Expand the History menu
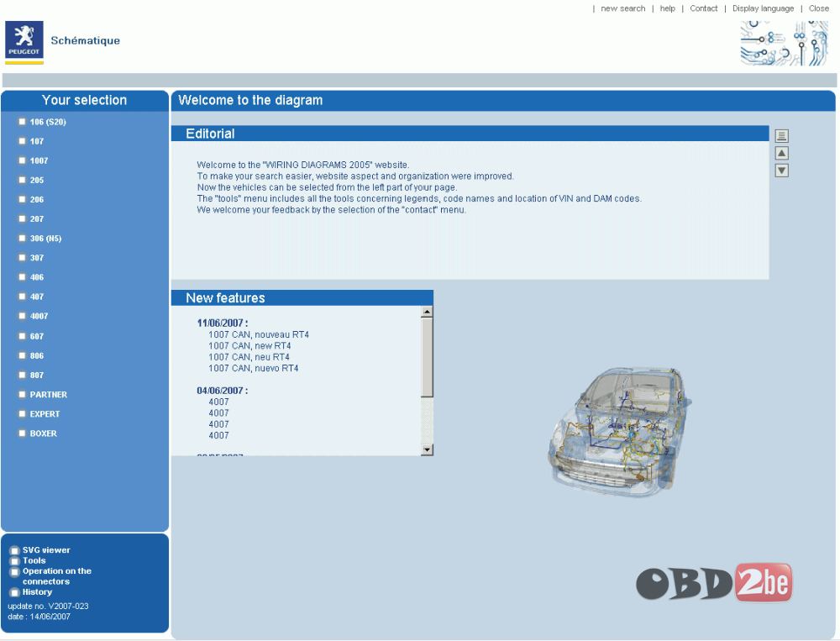Screen dimensions: 840x641 coord(37,591)
